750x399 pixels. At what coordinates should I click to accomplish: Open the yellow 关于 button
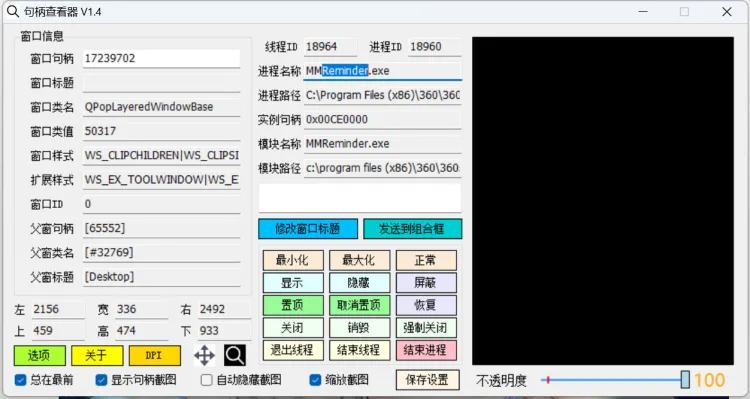pos(97,355)
